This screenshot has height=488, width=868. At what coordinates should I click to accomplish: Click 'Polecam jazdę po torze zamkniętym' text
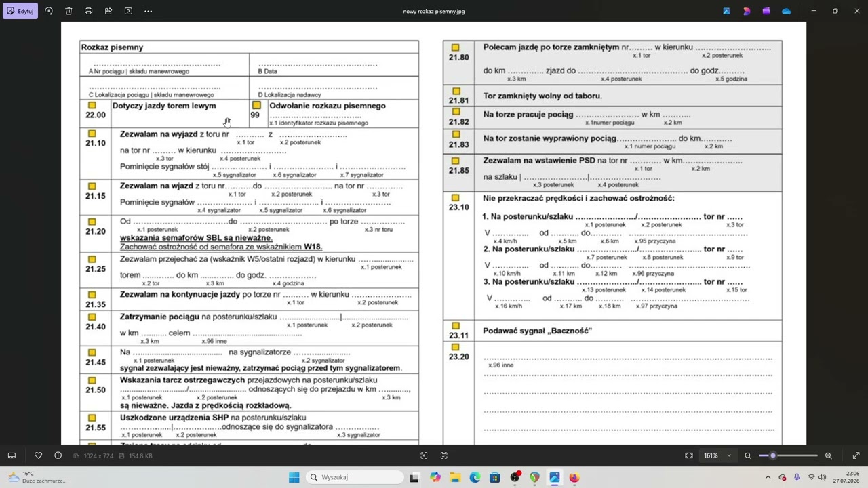click(x=551, y=47)
